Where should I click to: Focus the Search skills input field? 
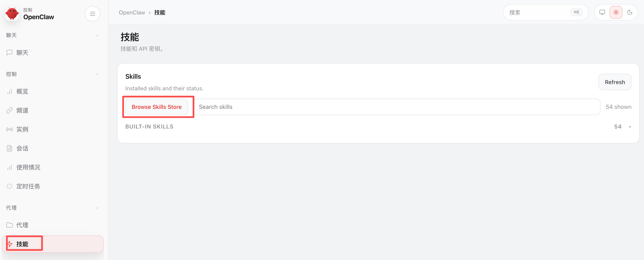397,107
